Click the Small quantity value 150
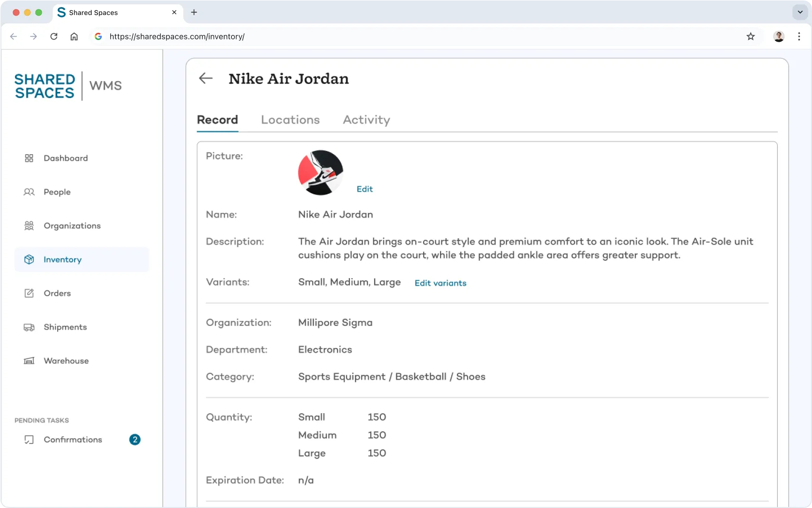 click(x=377, y=417)
